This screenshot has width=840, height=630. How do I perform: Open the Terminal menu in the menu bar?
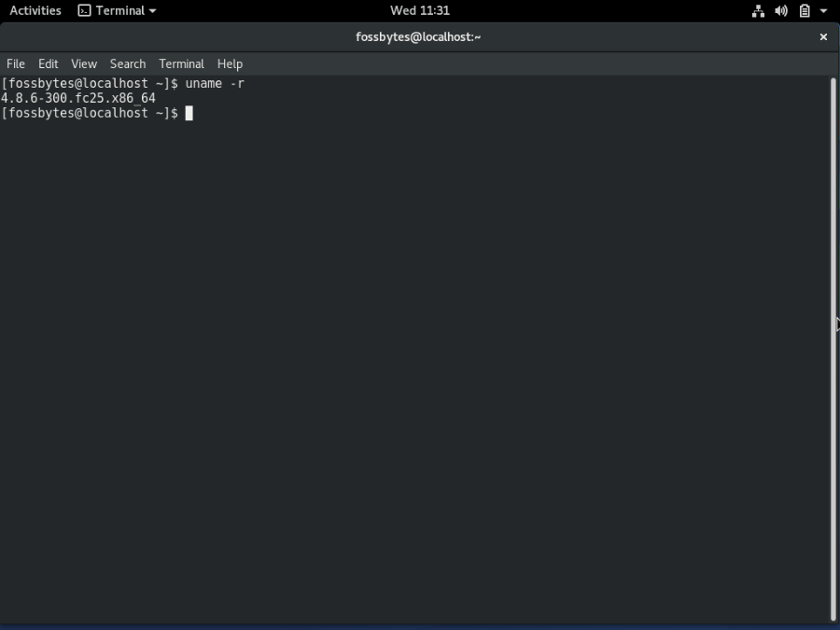(x=181, y=63)
